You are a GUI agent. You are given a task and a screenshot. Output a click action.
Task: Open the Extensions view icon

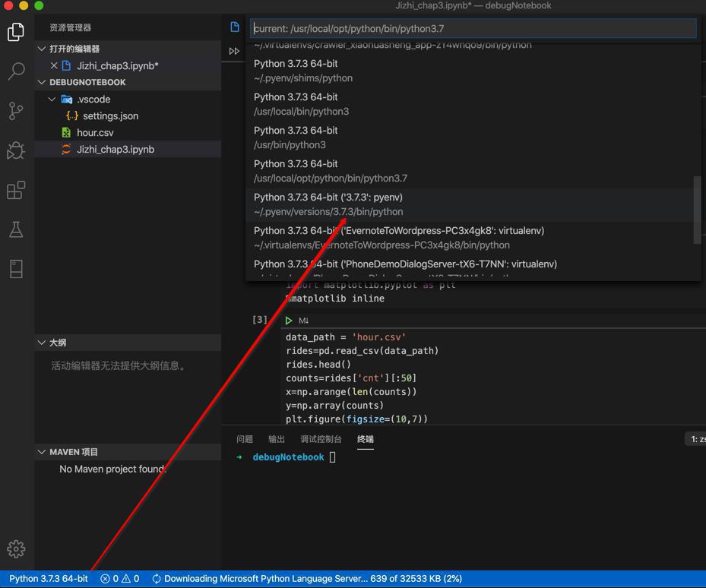16,190
